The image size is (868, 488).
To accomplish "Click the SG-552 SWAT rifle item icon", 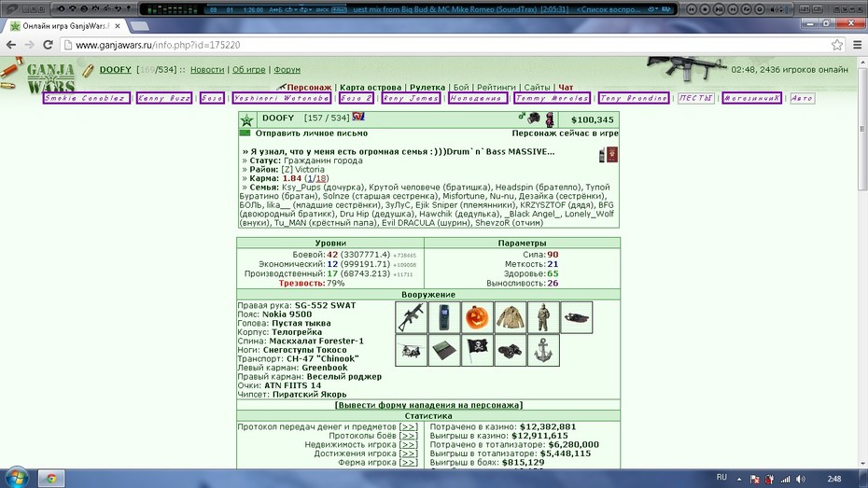I will 412,317.
